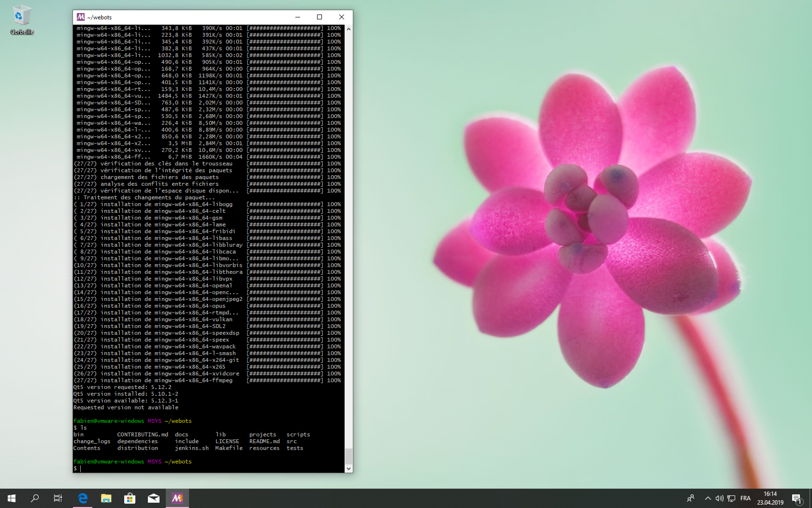Close the ~/webots terminal window

point(341,17)
